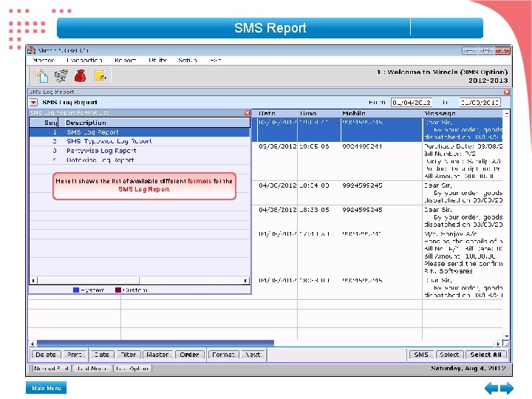The width and height of the screenshot is (532, 399).
Task: Open the Setup menu
Action: click(x=187, y=60)
